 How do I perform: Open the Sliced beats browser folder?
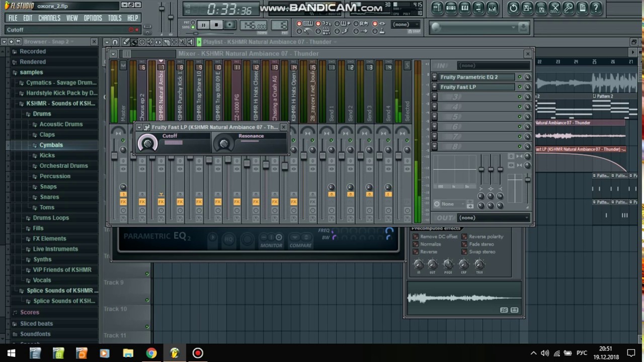point(36,324)
